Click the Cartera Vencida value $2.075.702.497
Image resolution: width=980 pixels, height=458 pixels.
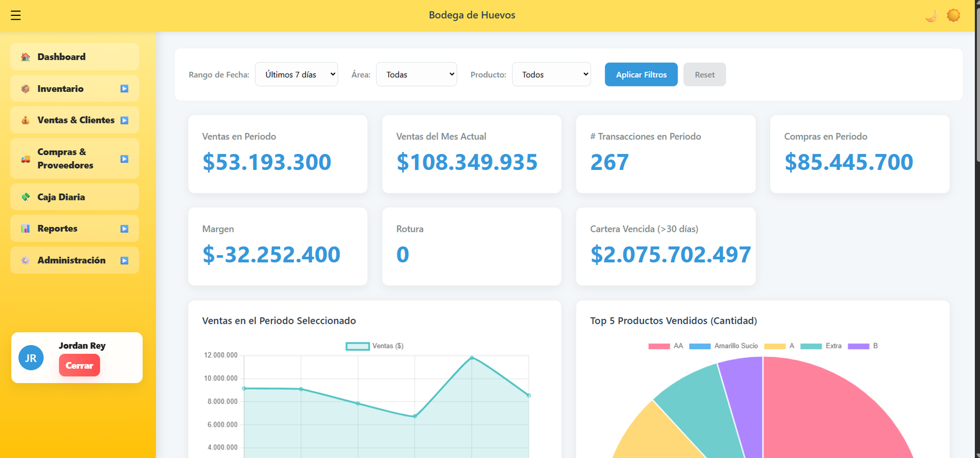click(671, 254)
